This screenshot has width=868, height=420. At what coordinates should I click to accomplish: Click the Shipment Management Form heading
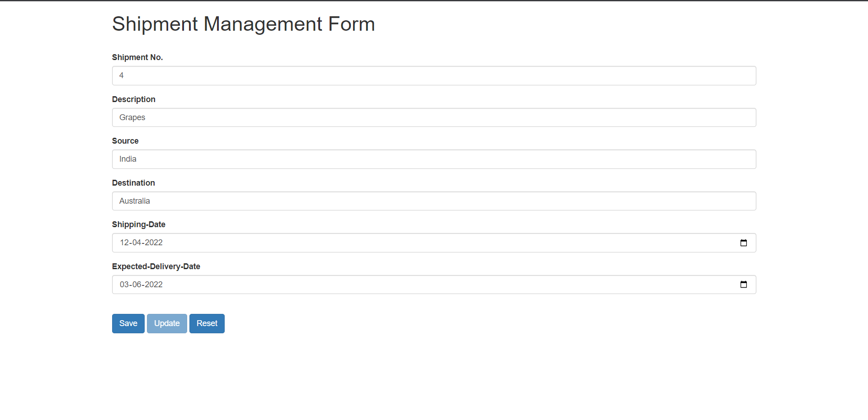pyautogui.click(x=243, y=24)
